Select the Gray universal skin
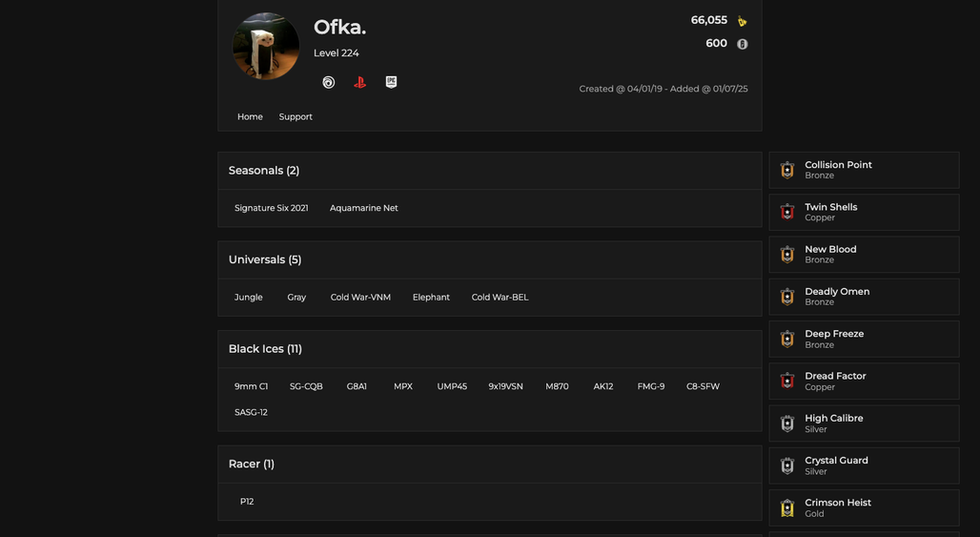Screen dimensions: 980x537 (296, 298)
